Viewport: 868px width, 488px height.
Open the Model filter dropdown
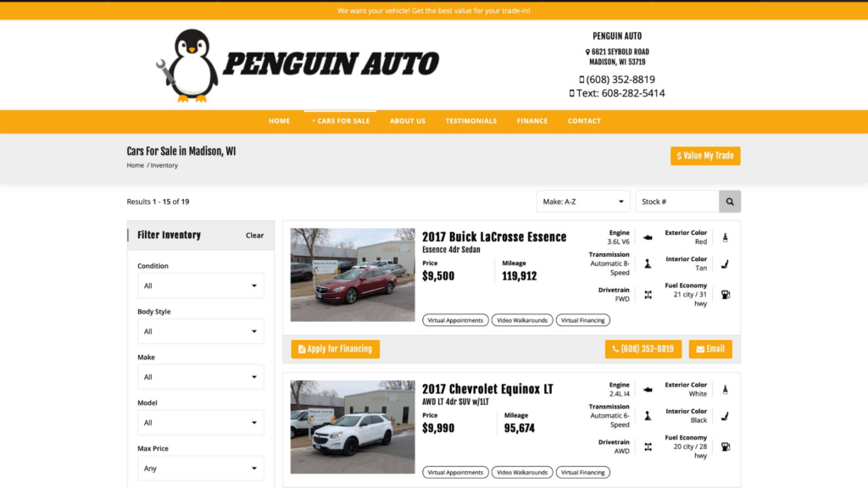(200, 423)
